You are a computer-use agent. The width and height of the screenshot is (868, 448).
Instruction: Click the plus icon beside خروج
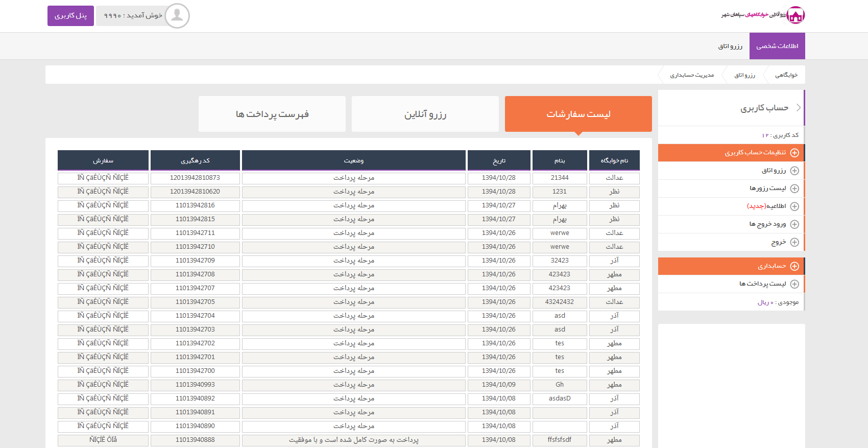[x=794, y=242]
